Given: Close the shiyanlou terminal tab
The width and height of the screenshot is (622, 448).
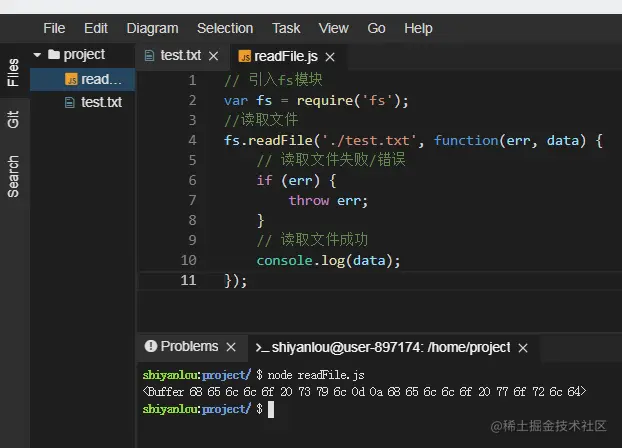Looking at the screenshot, I should [523, 348].
